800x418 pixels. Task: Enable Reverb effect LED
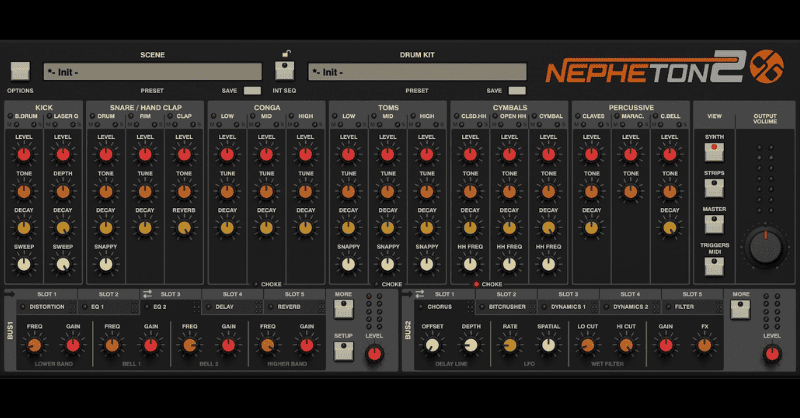(x=270, y=307)
